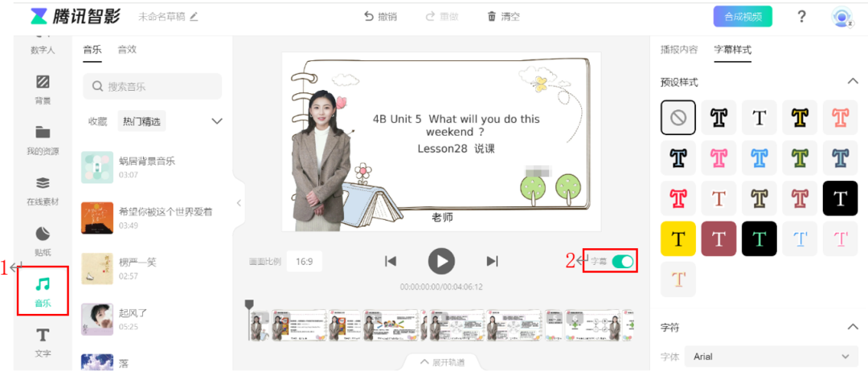Screen dimensions: 868x375
Task: Jump to next scene button
Action: [x=492, y=261]
